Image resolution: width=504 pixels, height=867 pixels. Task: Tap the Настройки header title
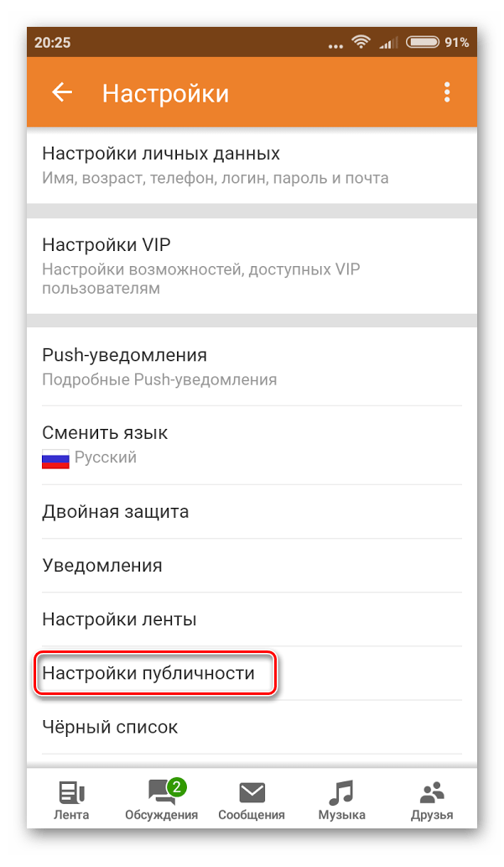click(x=165, y=93)
